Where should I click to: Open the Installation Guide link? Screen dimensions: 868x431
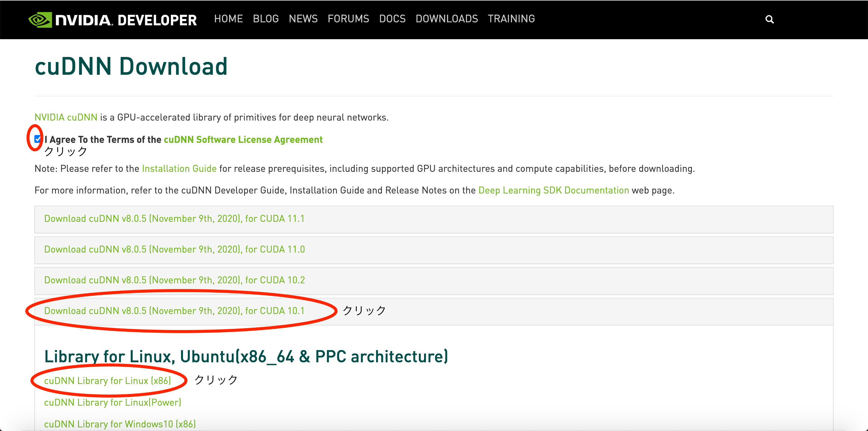point(179,168)
